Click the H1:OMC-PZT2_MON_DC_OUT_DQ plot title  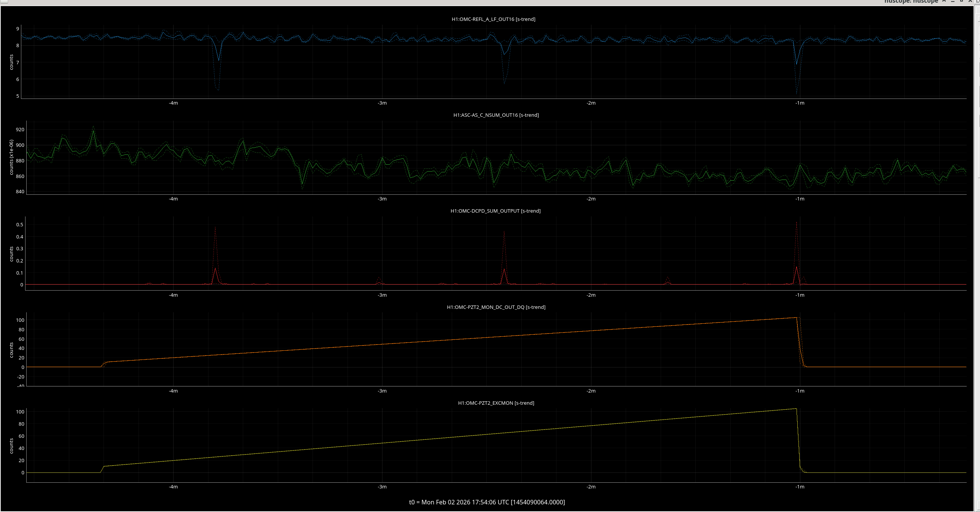[496, 307]
